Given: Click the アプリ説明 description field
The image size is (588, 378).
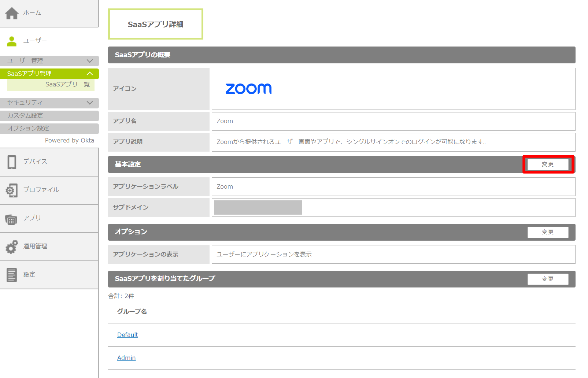Looking at the screenshot, I should [x=393, y=142].
